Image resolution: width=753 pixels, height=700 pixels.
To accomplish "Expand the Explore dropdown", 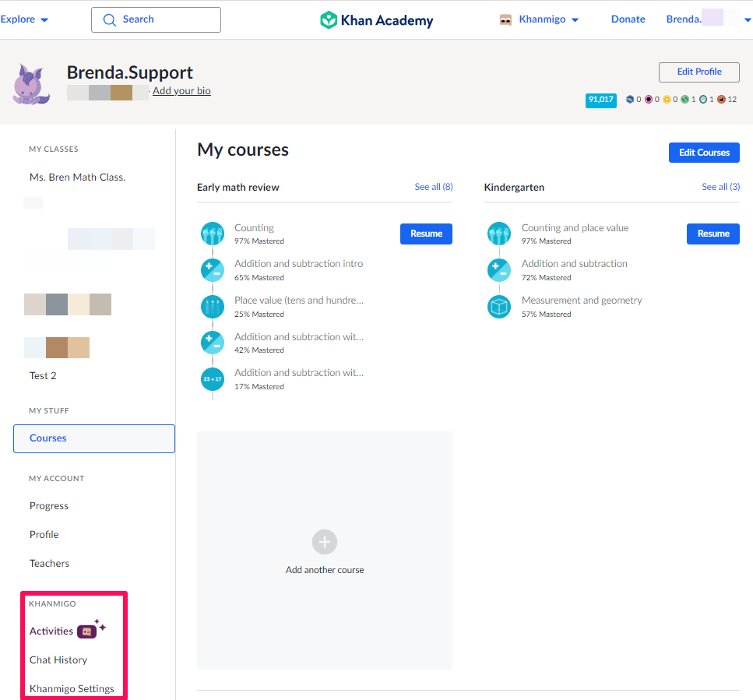I will [x=24, y=19].
